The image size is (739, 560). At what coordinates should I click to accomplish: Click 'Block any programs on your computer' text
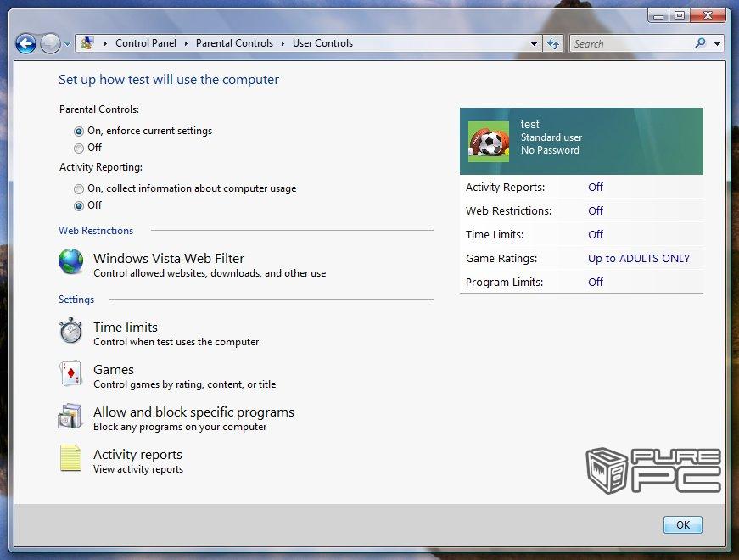[180, 427]
